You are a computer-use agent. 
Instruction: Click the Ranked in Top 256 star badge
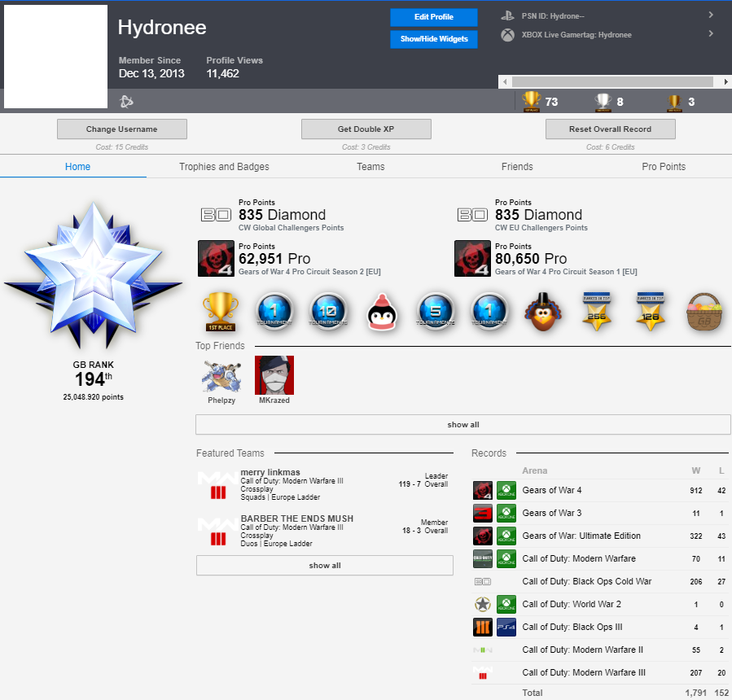tap(597, 312)
